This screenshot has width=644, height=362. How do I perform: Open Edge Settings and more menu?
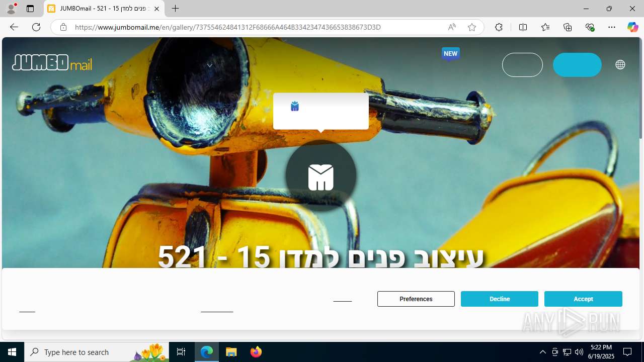[612, 27]
